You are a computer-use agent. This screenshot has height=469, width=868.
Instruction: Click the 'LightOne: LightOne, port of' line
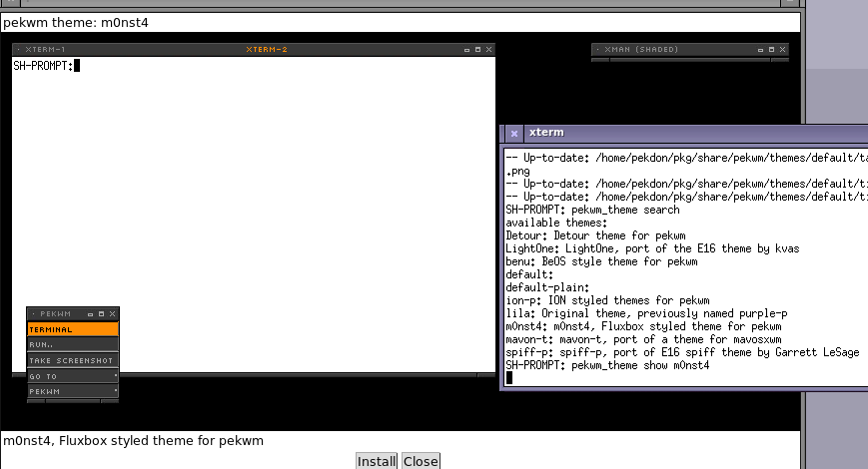point(652,248)
